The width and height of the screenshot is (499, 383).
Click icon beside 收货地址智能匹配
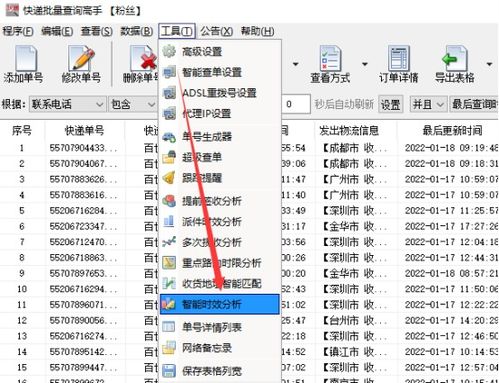(169, 283)
